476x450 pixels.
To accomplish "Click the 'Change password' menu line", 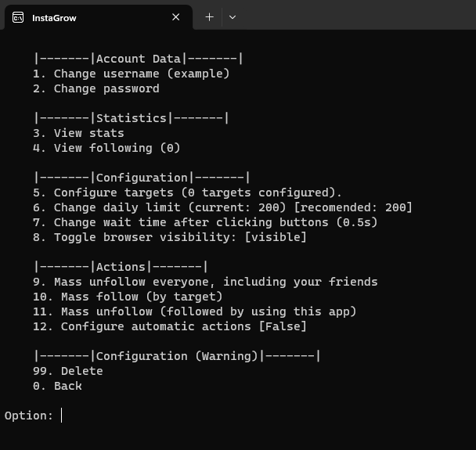I will 96,88.
